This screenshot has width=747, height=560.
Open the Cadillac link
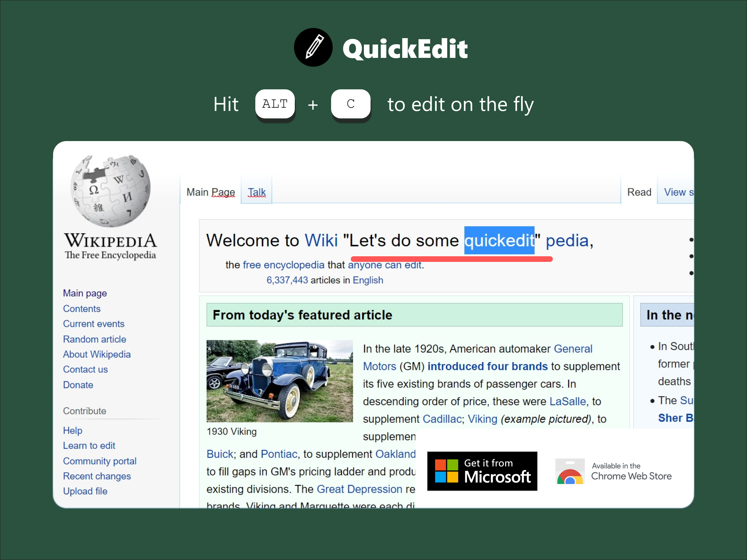[442, 419]
